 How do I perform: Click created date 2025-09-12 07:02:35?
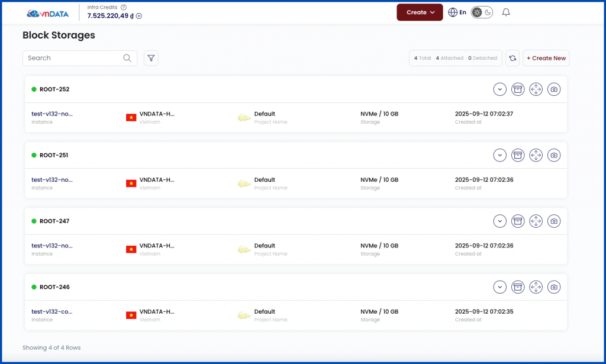coord(484,311)
